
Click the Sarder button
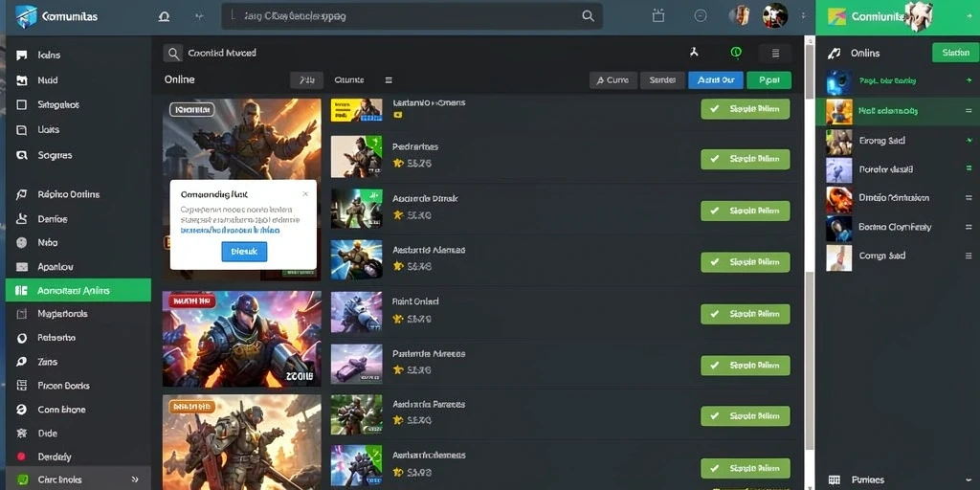(x=662, y=80)
